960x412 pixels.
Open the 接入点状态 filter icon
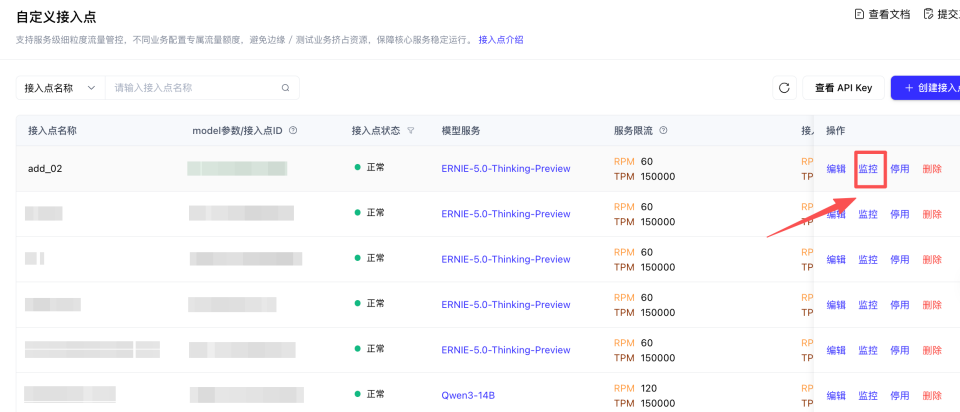pos(411,131)
